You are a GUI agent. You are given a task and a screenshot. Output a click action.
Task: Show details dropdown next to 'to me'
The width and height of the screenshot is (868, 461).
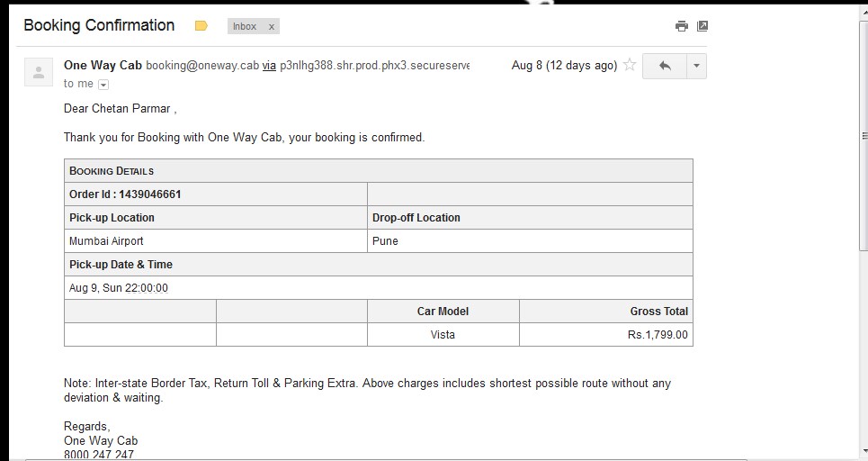point(103,85)
